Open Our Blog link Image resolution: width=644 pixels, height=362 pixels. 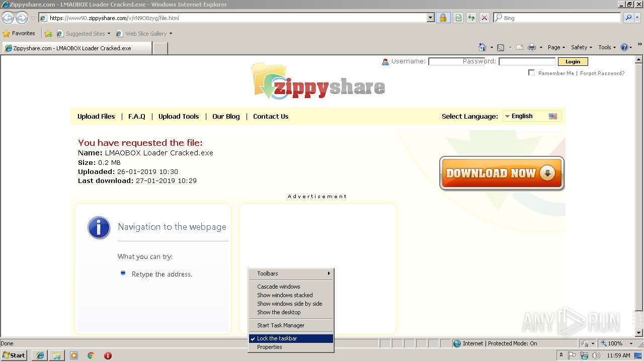pos(226,116)
